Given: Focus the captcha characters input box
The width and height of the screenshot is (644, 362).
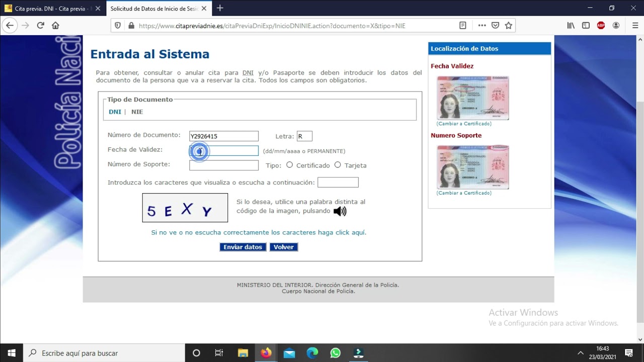Looking at the screenshot, I should [x=338, y=182].
